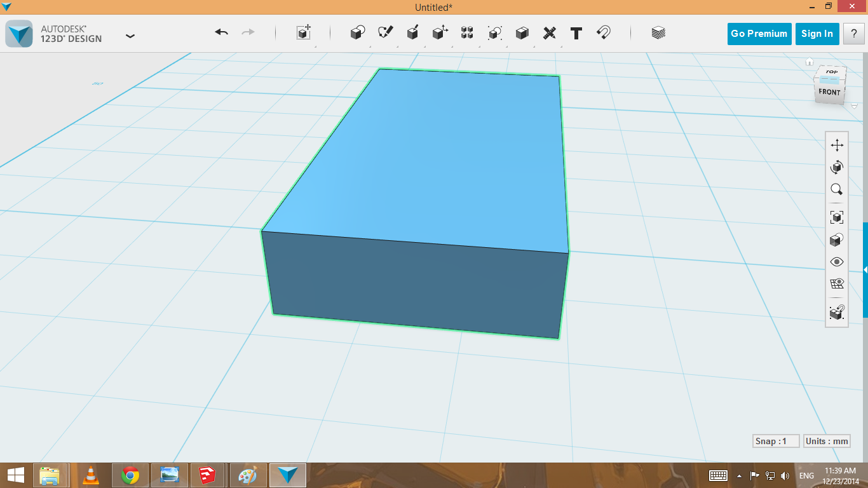Select the Zoom magnifier navigation tool
The image size is (868, 488).
tap(837, 189)
